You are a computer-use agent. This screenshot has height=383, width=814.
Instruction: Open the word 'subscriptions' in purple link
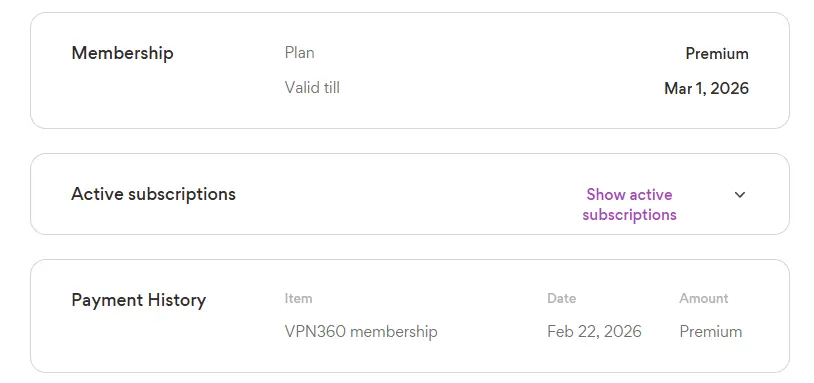coord(629,215)
